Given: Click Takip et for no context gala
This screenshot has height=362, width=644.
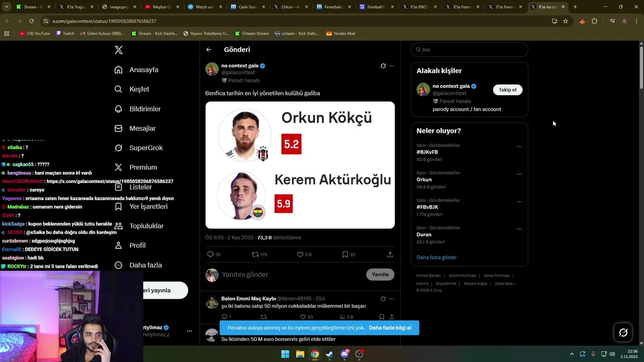Looking at the screenshot, I should 508,90.
